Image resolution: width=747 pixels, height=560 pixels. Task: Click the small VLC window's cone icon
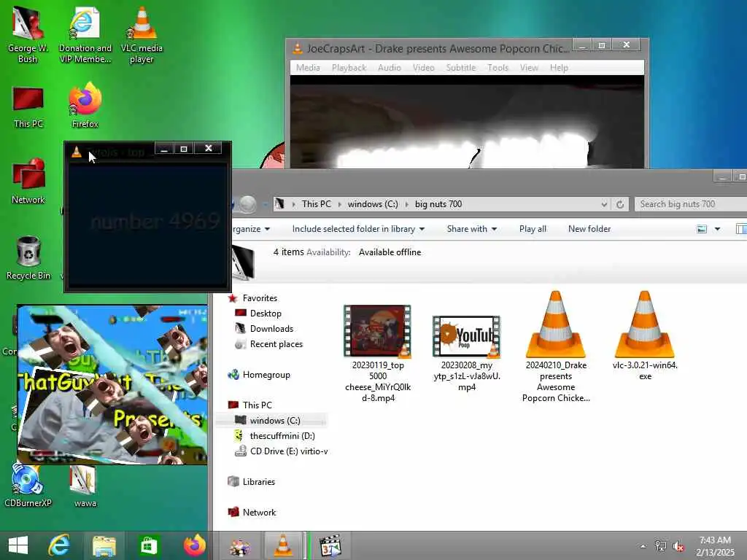point(76,152)
